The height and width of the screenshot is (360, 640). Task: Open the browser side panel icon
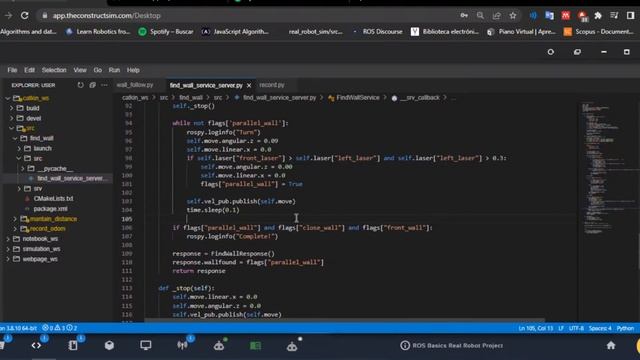630,16
